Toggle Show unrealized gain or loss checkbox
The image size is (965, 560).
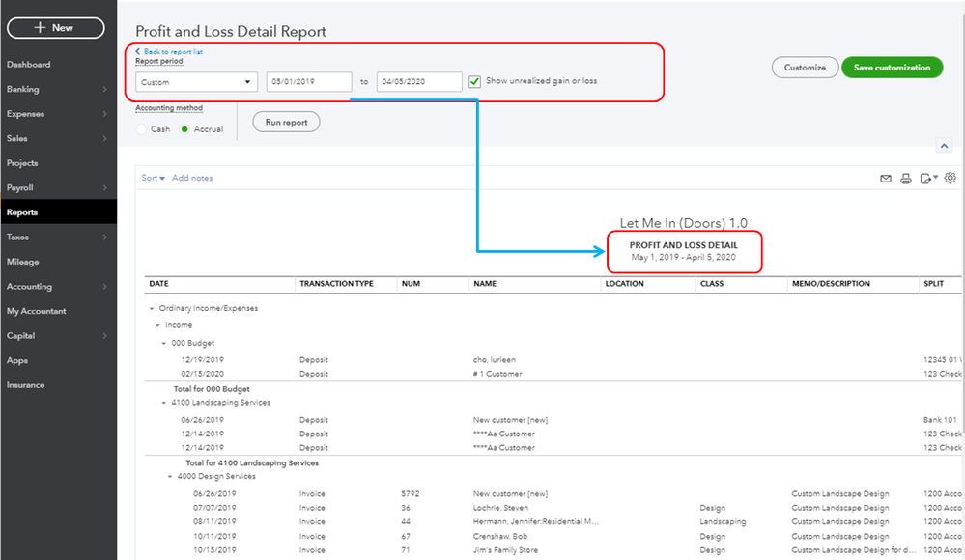474,82
